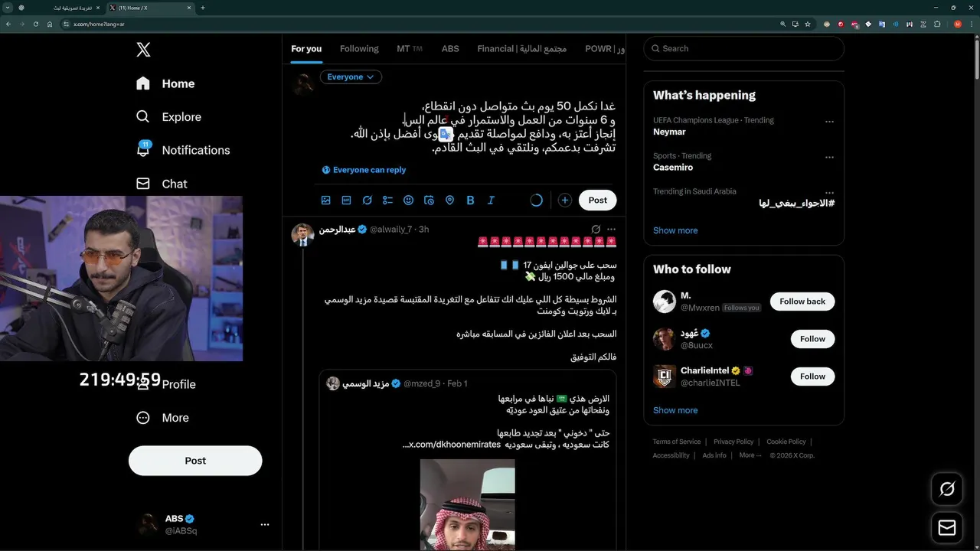Open the quoted tweet video thumbnail
The width and height of the screenshot is (980, 551).
(467, 504)
